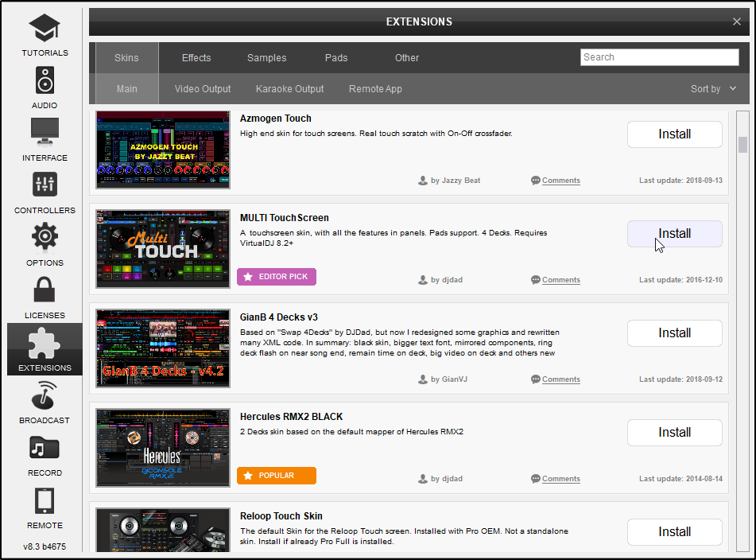Click comment bubble icon for MULTI TouchScreen

[x=535, y=280]
